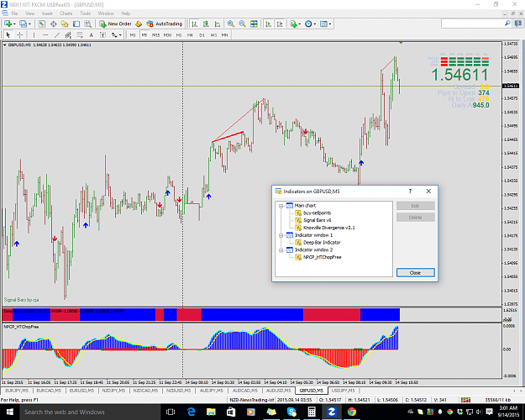Click the connection status bars in status bar
525x420 pixels.
pyautogui.click(x=465, y=400)
